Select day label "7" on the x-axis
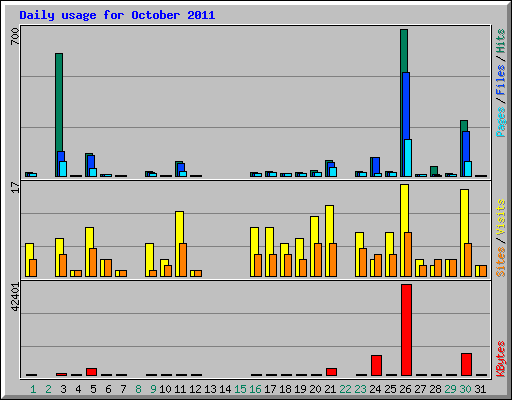Viewport: 512px width, 400px height. (123, 389)
